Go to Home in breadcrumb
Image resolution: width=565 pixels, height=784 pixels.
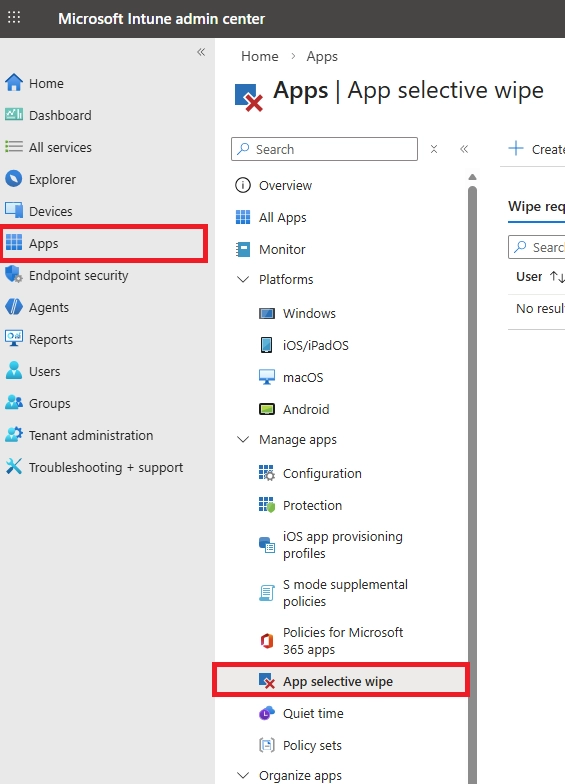point(260,56)
